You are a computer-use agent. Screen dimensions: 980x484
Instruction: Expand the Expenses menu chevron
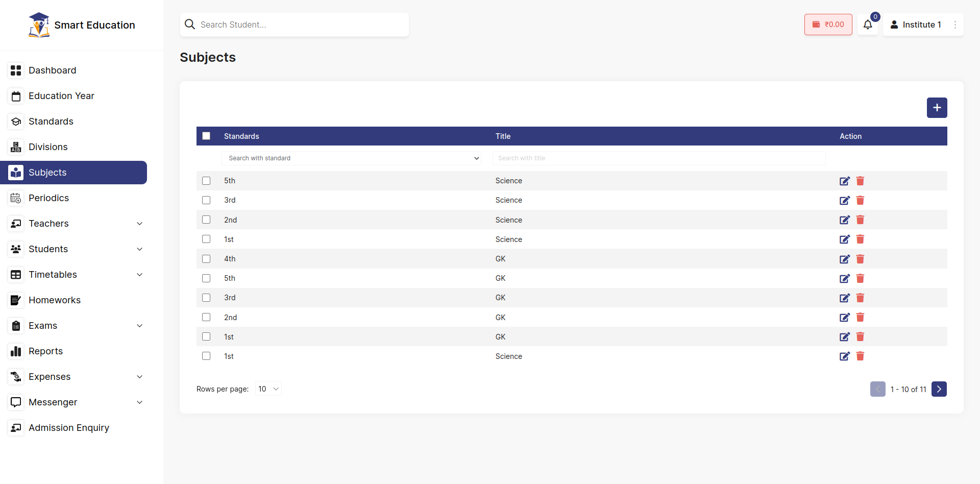pyautogui.click(x=139, y=377)
